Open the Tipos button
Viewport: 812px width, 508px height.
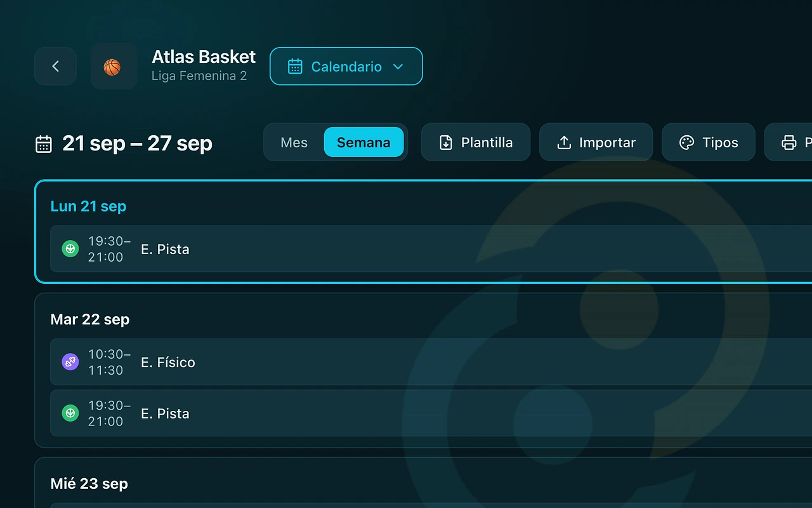click(709, 142)
